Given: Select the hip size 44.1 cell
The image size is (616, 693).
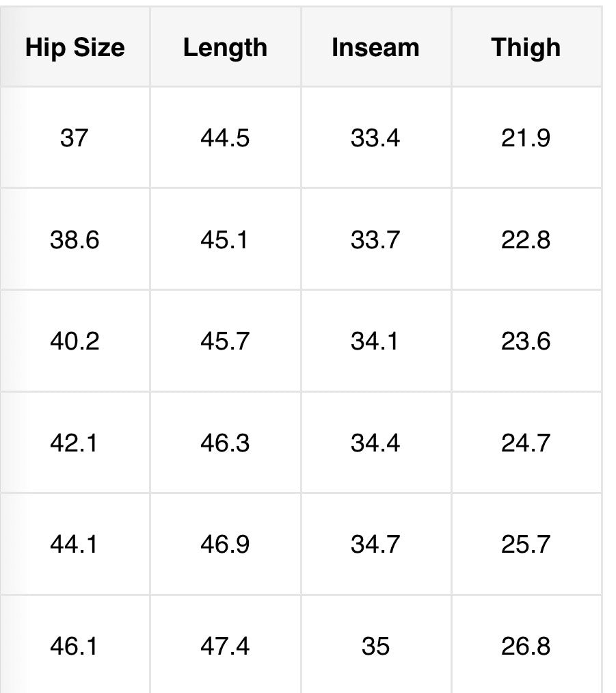Looking at the screenshot, I should coord(75,545).
